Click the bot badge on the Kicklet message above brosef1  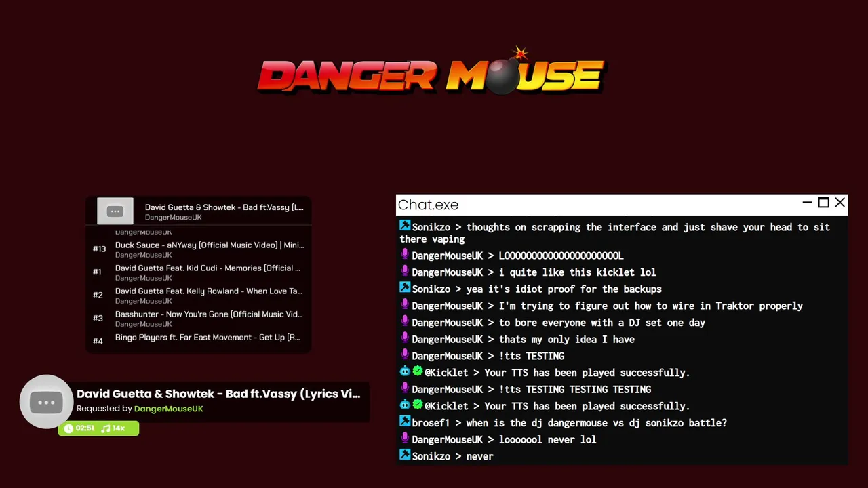coord(405,405)
